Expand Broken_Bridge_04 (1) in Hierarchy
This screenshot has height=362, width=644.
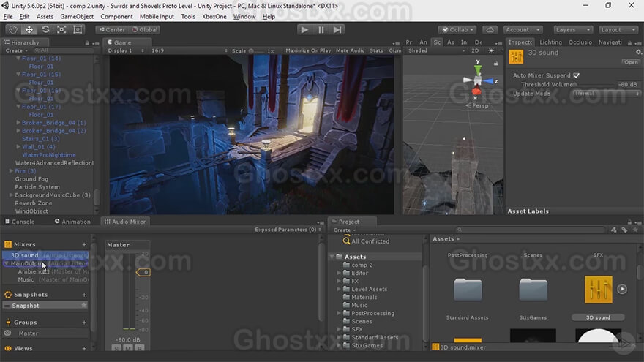(x=18, y=122)
